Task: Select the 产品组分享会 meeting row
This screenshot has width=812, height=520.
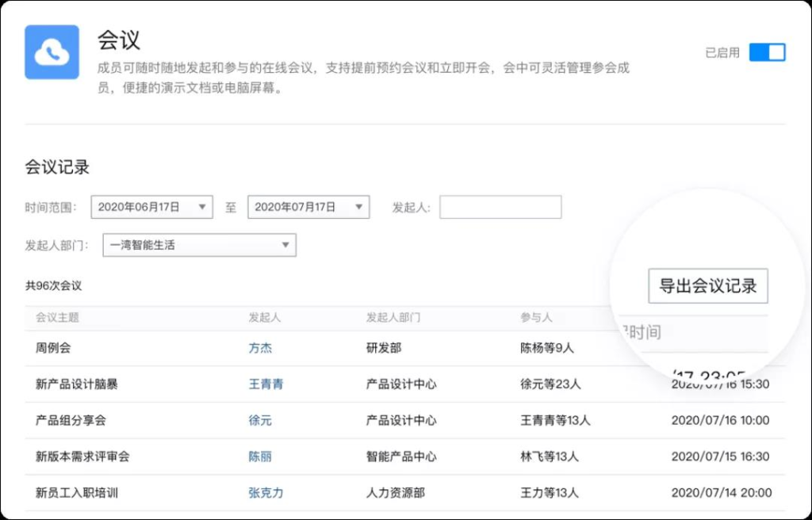Action: pos(71,420)
